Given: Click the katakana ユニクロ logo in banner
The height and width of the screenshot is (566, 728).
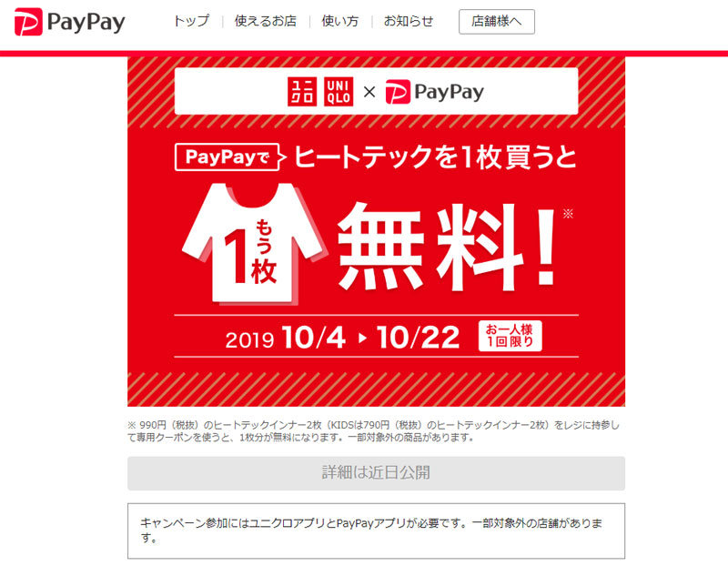Looking at the screenshot, I should [302, 92].
